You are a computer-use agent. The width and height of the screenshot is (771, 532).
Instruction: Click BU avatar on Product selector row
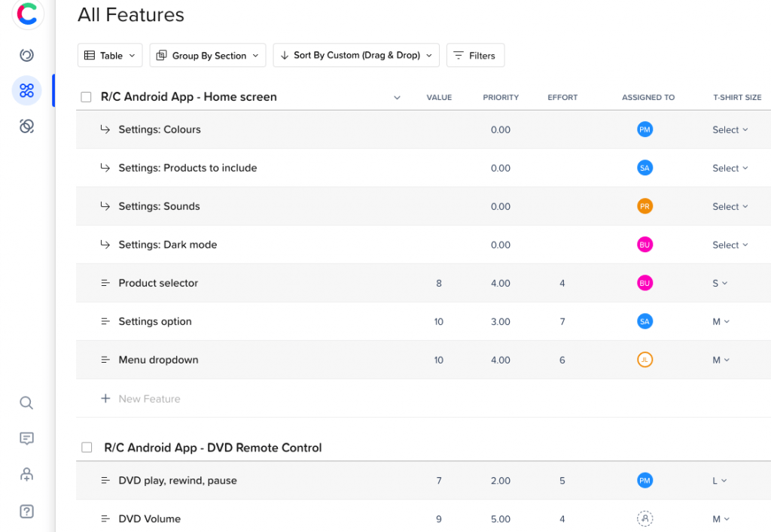tap(645, 283)
